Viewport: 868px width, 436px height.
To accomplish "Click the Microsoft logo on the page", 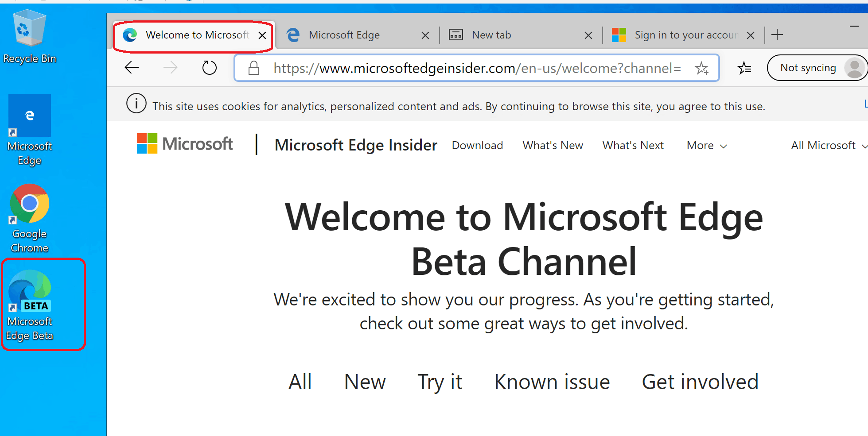I will pos(185,144).
